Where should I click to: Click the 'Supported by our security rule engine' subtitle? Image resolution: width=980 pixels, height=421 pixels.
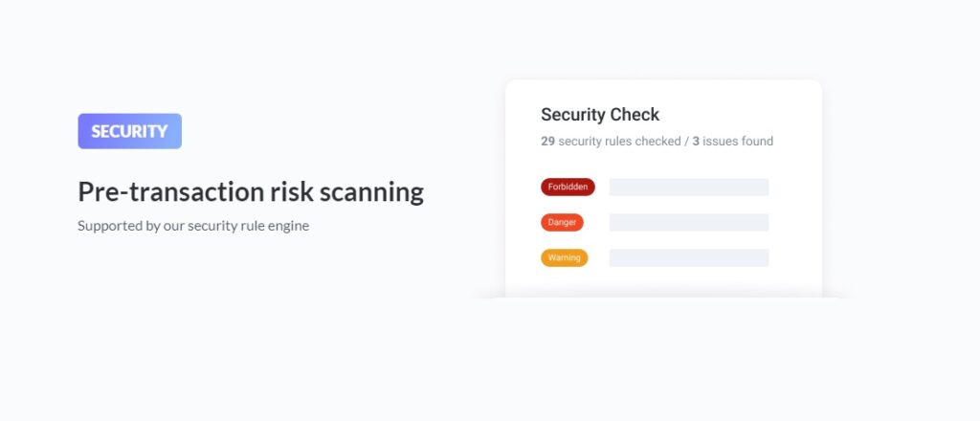(x=193, y=226)
